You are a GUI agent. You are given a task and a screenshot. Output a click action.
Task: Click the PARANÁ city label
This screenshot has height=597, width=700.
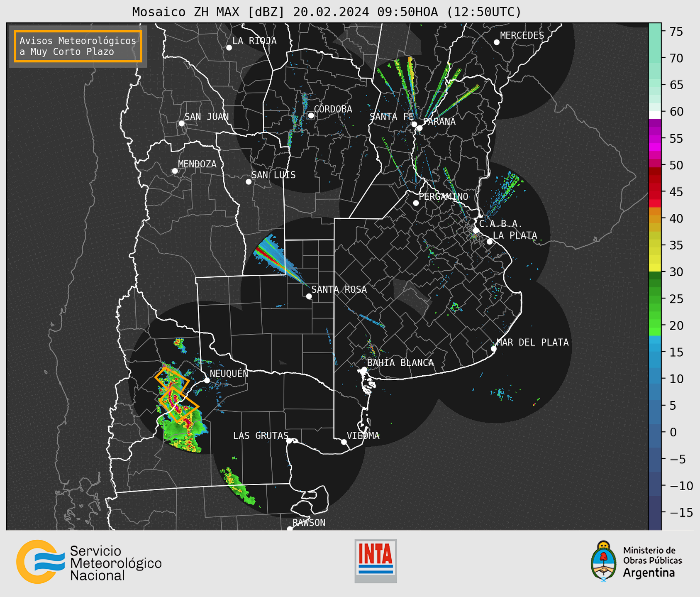pos(439,122)
